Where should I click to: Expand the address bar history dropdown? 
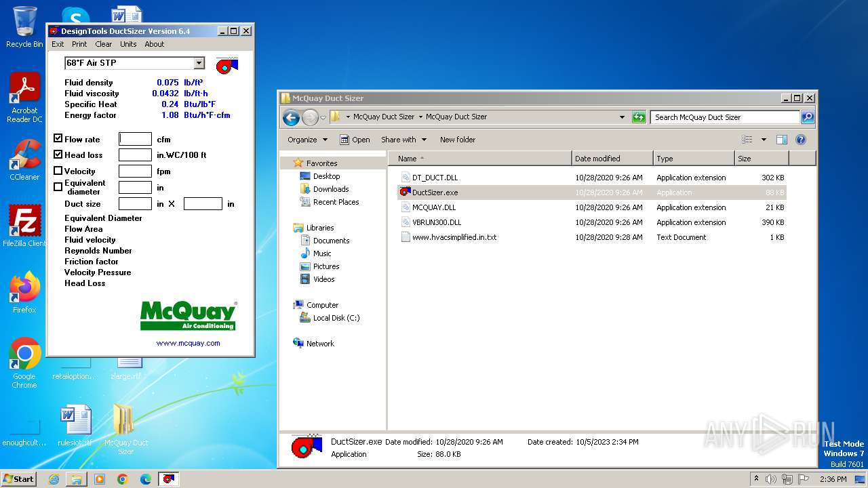[622, 117]
